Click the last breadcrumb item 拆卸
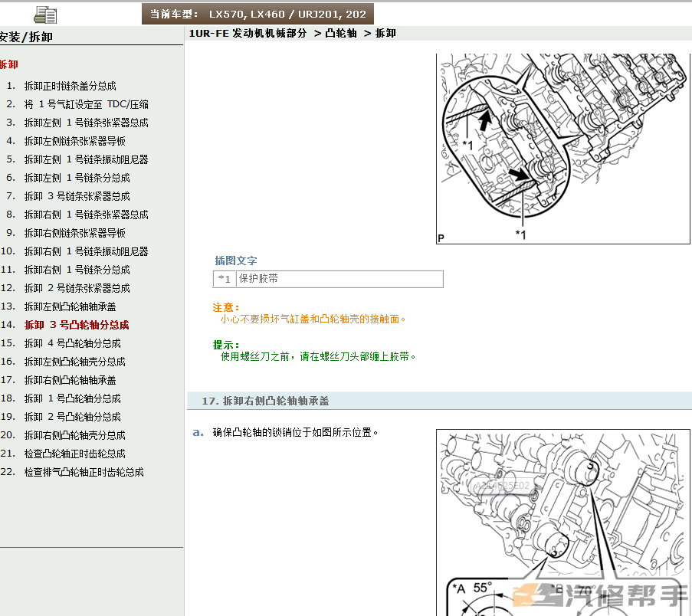 pos(385,33)
